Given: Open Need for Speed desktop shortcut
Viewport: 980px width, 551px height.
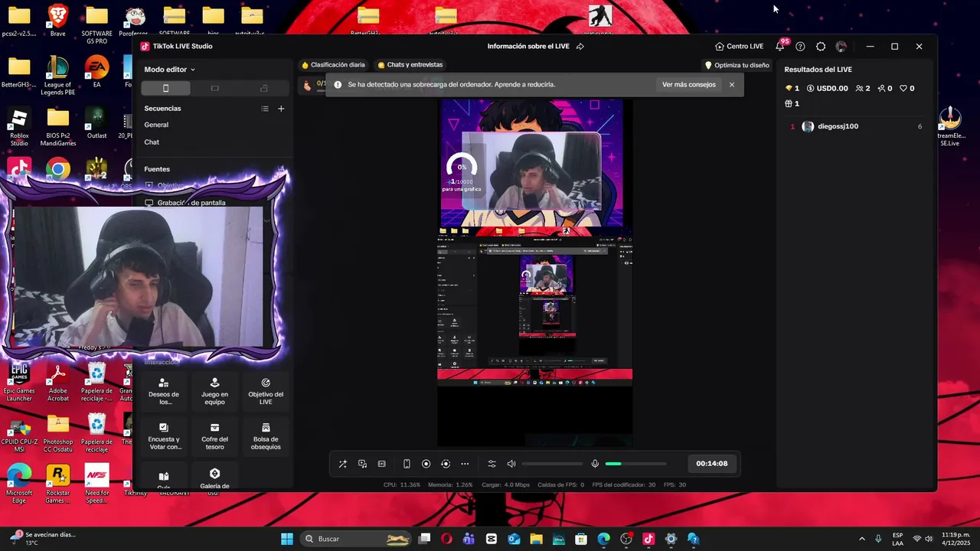Looking at the screenshot, I should click(96, 484).
